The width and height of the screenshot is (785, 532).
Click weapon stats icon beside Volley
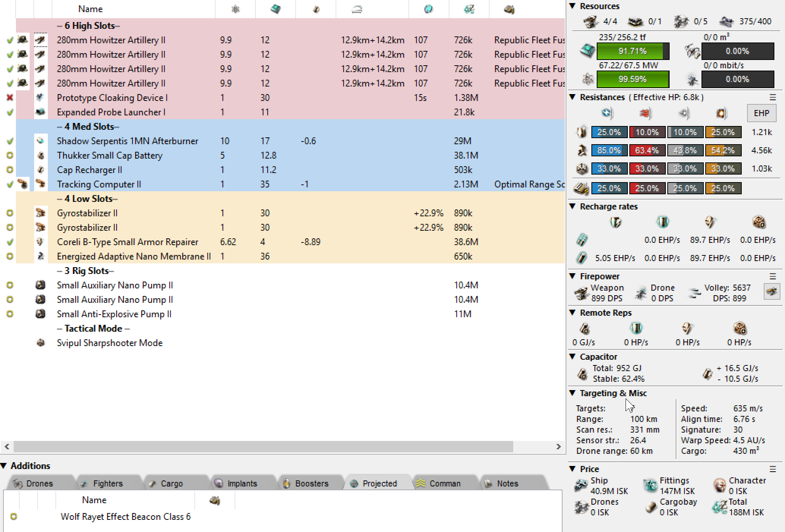(772, 291)
